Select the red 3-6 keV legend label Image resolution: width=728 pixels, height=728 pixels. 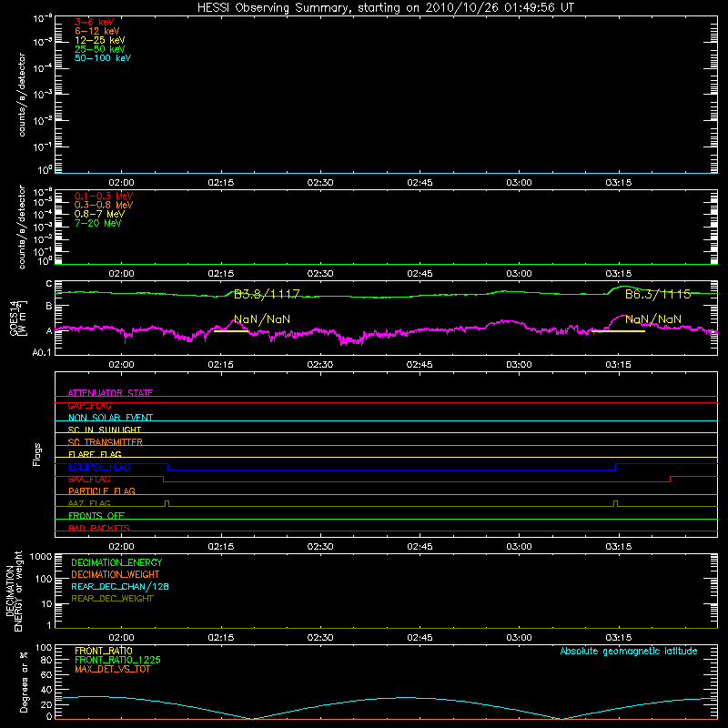click(94, 22)
